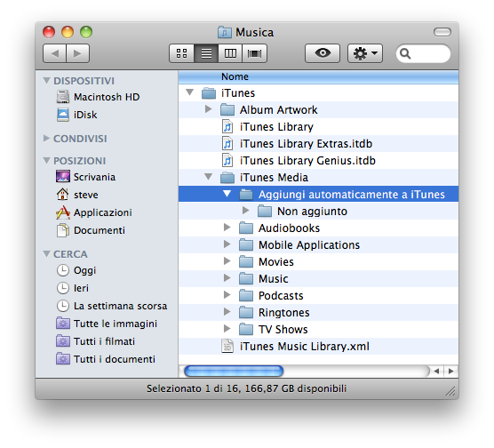This screenshot has height=448, width=494.
Task: Select the list view toggle
Action: pyautogui.click(x=206, y=53)
